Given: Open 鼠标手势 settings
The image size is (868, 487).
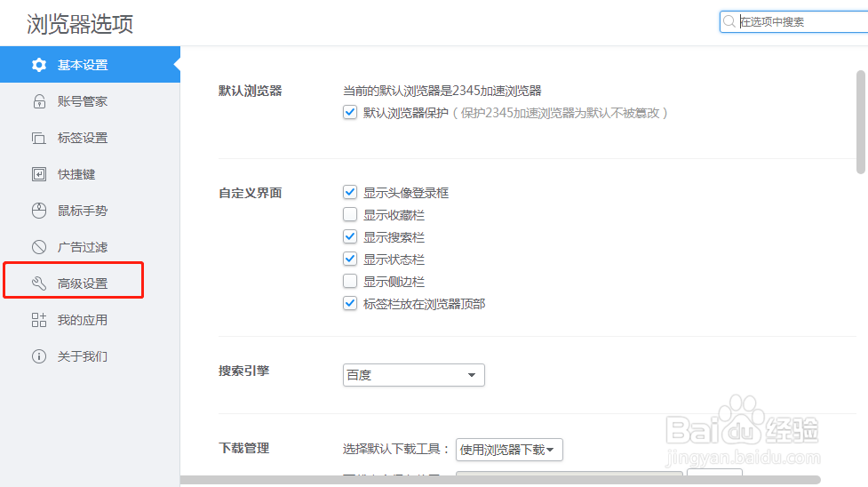Looking at the screenshot, I should click(91, 211).
